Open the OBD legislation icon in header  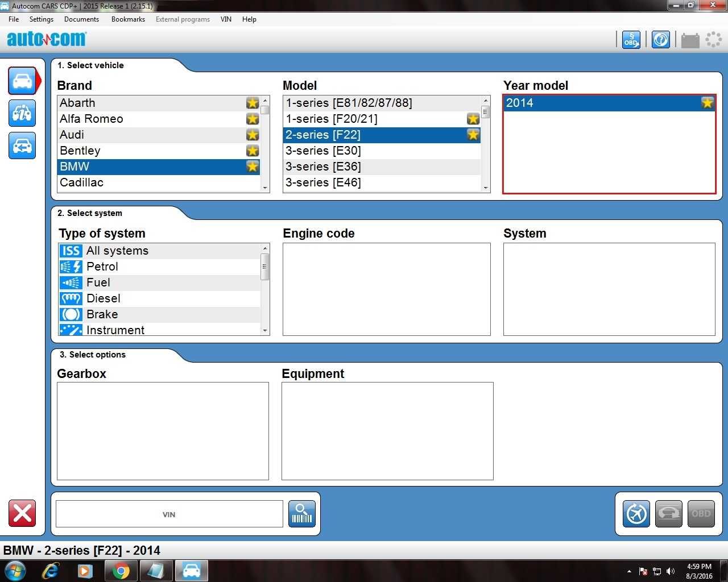(x=631, y=40)
